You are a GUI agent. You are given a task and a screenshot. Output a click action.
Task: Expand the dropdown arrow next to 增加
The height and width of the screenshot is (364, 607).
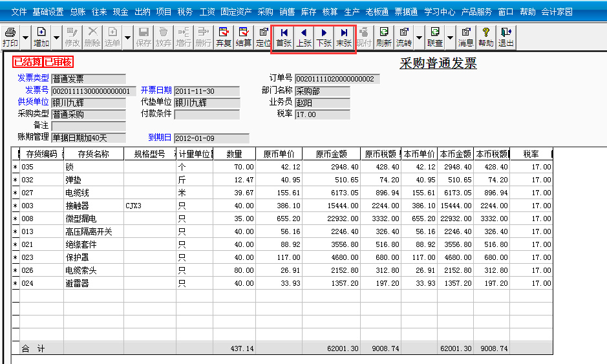click(x=56, y=38)
